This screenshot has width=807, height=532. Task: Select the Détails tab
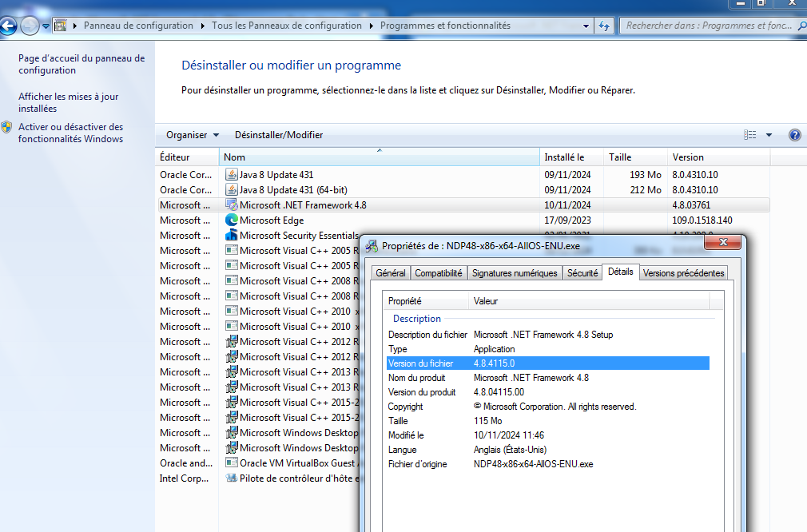tap(621, 272)
